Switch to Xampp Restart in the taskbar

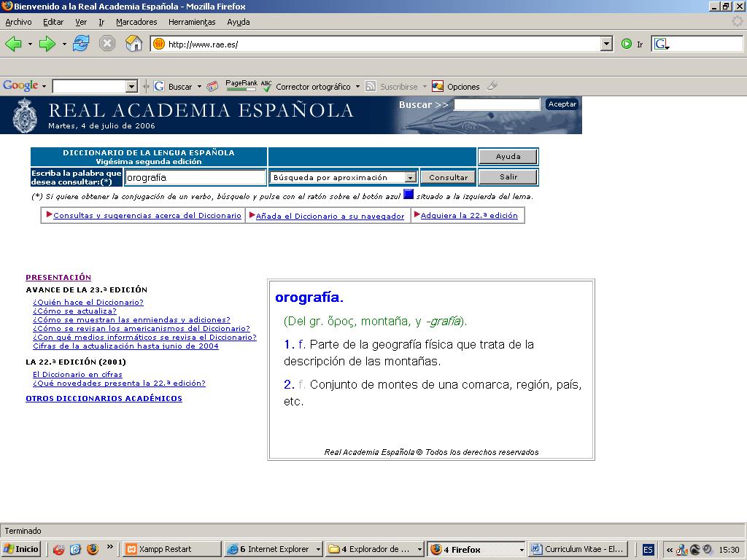pos(165,549)
